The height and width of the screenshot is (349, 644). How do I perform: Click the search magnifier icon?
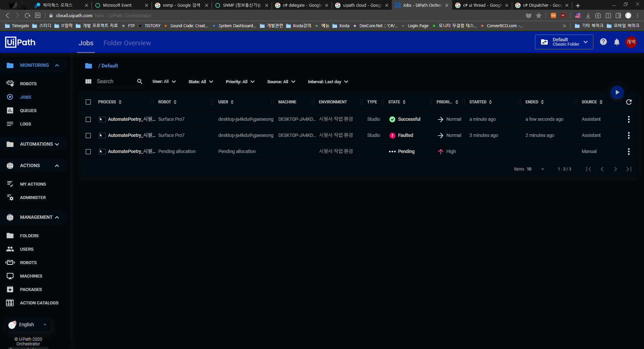[140, 82]
